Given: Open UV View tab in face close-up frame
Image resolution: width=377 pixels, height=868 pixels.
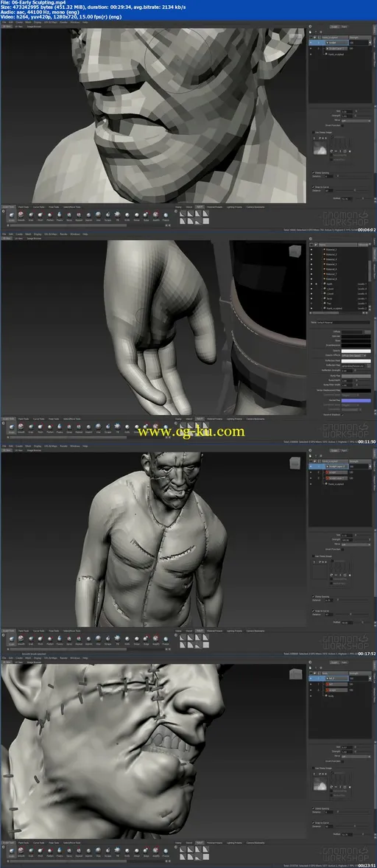Looking at the screenshot, I should pyautogui.click(x=19, y=26).
